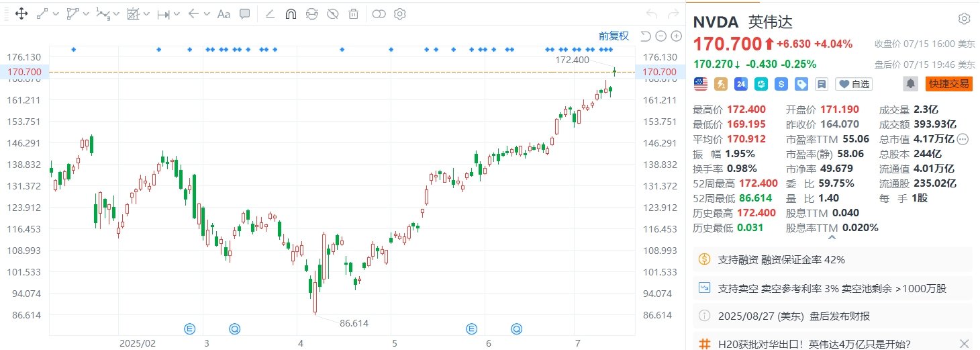Click the 52周最高 172.400 value
980x350 pixels.
click(x=757, y=183)
